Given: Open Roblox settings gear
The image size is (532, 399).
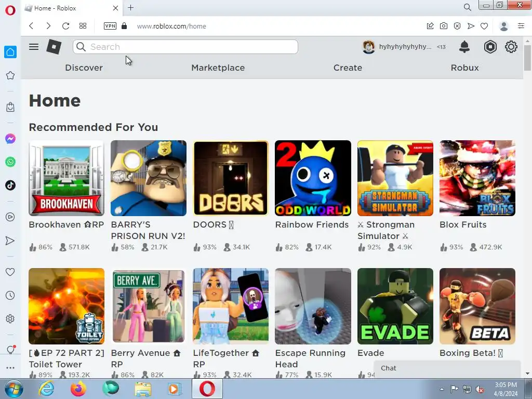Looking at the screenshot, I should point(511,47).
